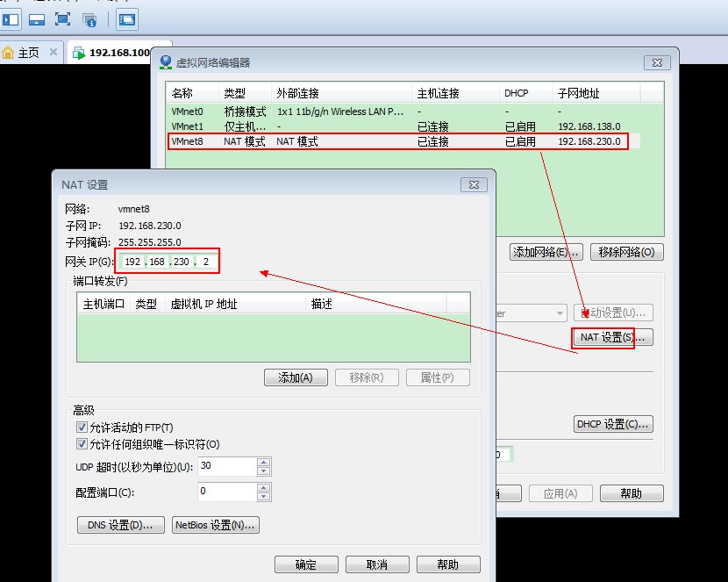Open the bridged adapter dropdown arrow
This screenshot has width=728, height=582.
pos(560,313)
